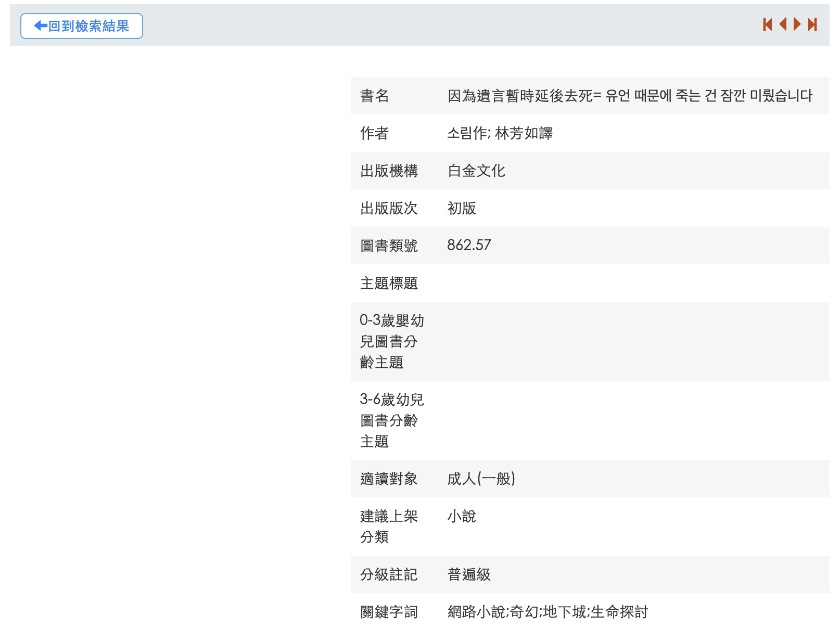
Task: Click the rating value 普遍級
Action: pos(469,574)
